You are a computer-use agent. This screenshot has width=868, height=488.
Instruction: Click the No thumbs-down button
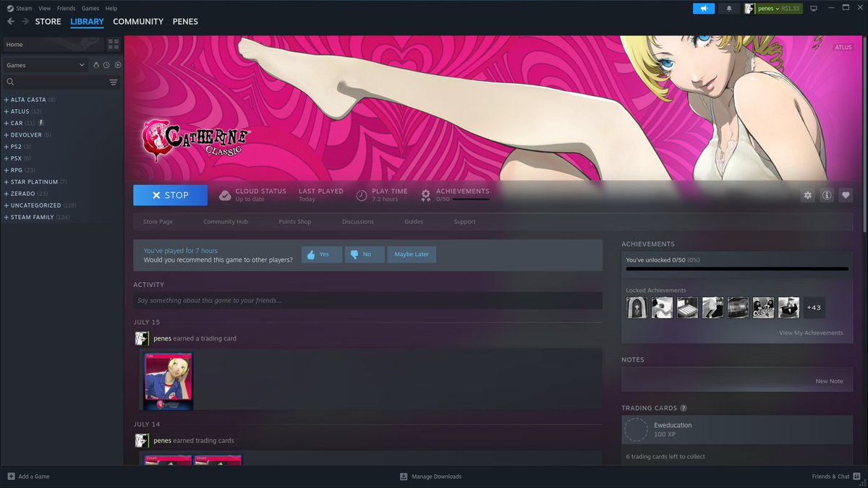click(x=365, y=254)
